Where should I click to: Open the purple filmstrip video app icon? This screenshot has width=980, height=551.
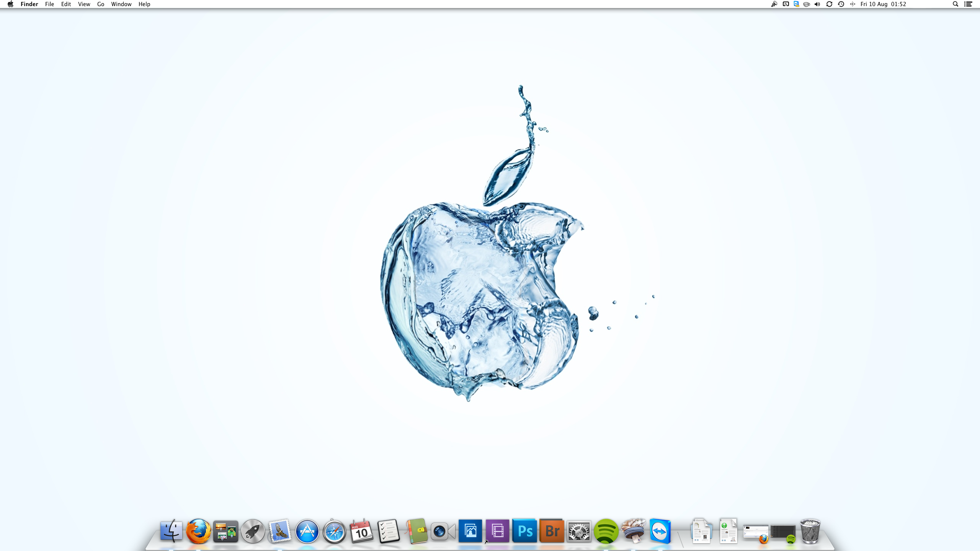[498, 531]
